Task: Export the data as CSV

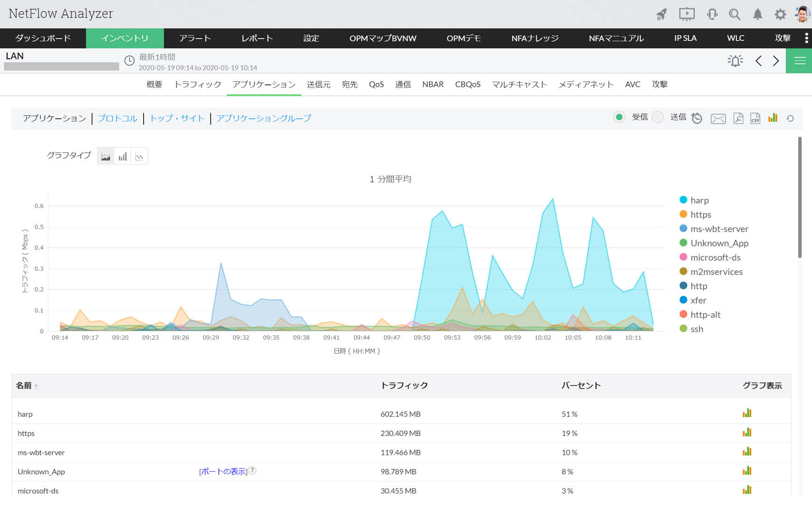Action: [x=755, y=119]
